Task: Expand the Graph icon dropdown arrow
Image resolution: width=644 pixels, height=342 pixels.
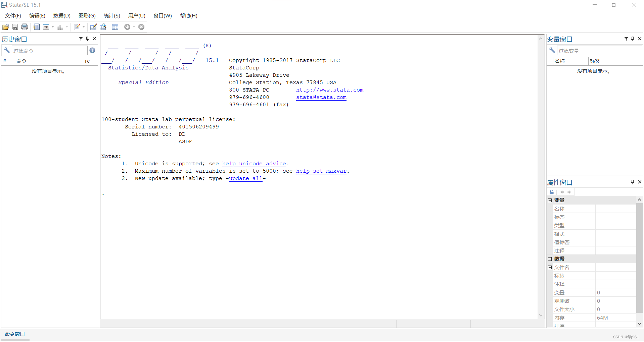Action: (x=67, y=27)
